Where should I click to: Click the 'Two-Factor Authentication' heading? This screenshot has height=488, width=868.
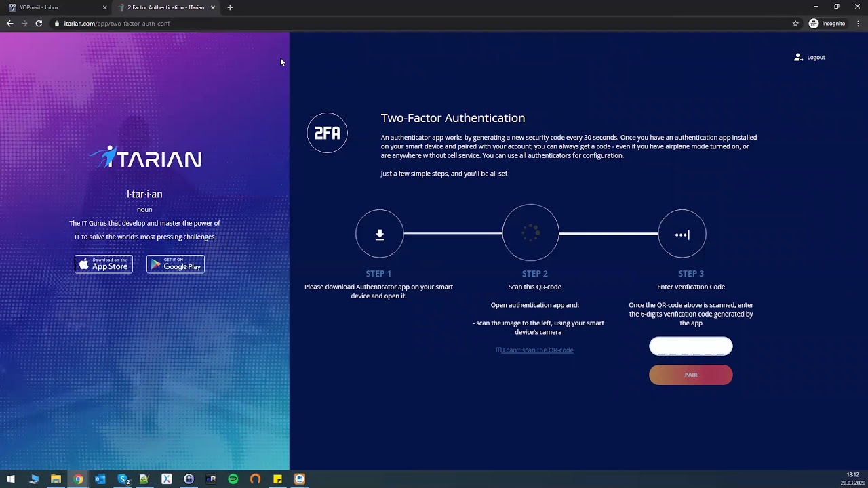[x=453, y=118]
